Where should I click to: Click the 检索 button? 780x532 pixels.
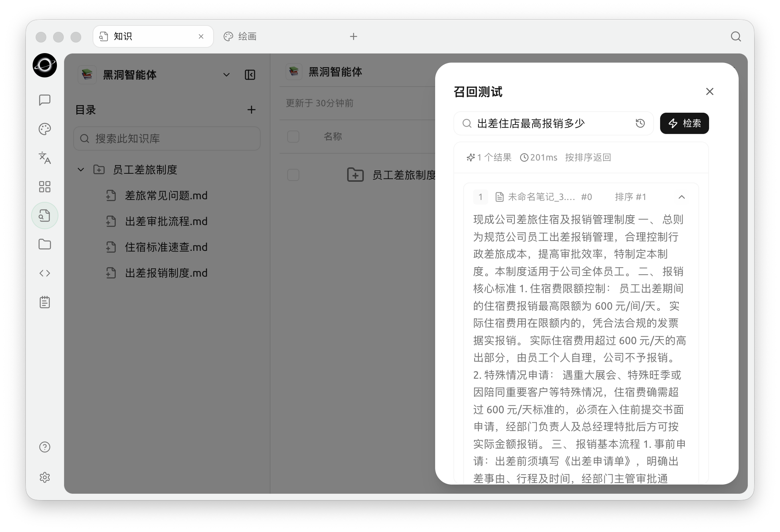coord(684,123)
